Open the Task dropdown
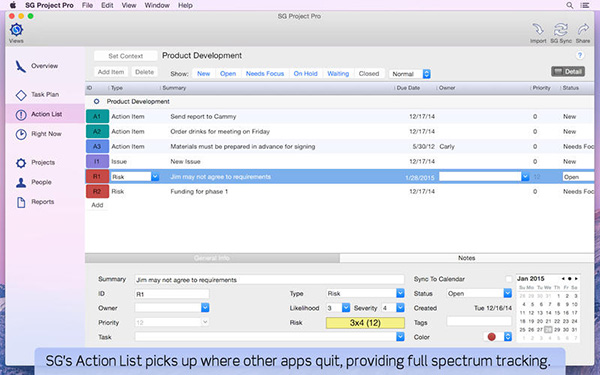The height and width of the screenshot is (375, 600). [x=400, y=337]
